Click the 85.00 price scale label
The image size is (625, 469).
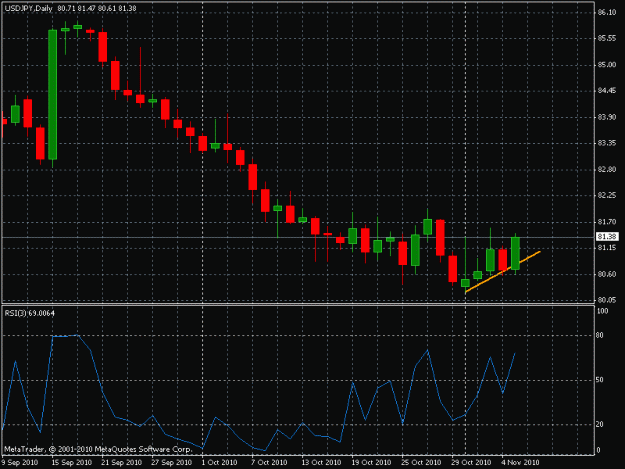[x=607, y=65]
